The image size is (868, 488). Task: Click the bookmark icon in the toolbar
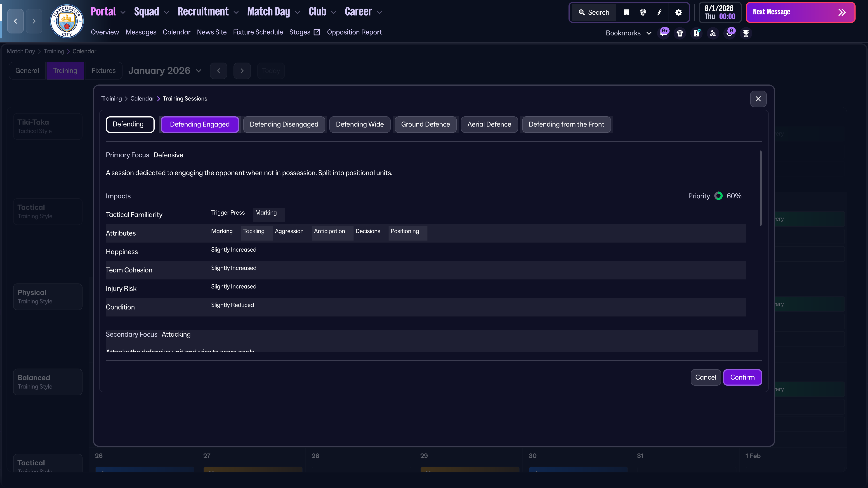coord(626,12)
